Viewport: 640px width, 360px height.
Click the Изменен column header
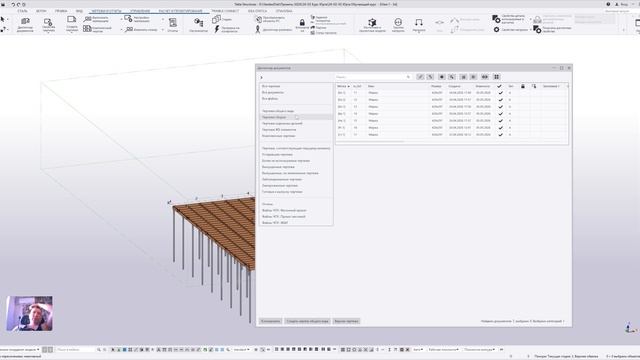(483, 86)
